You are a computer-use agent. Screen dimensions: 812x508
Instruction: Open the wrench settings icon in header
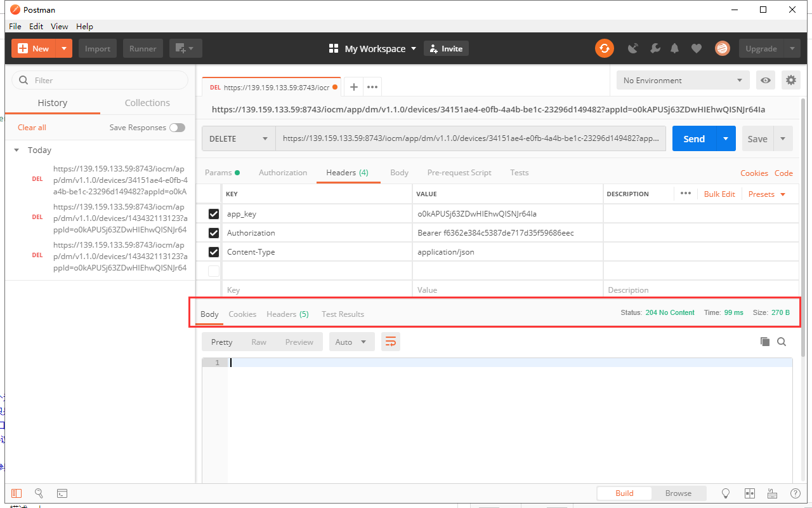[655, 48]
